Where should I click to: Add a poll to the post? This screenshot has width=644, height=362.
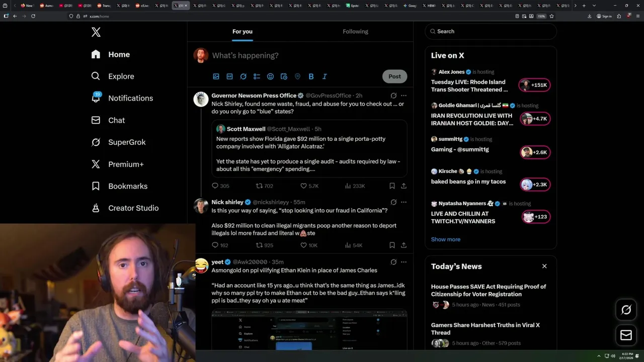point(257,76)
